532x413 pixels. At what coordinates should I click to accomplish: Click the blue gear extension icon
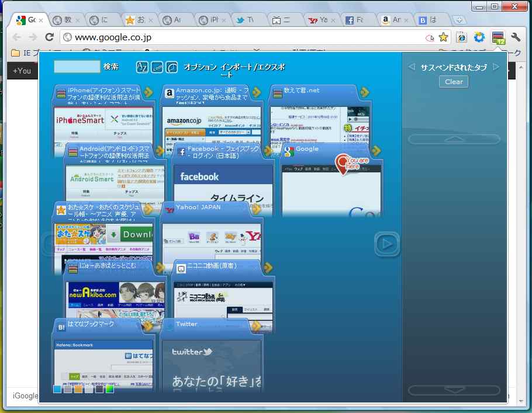(479, 37)
